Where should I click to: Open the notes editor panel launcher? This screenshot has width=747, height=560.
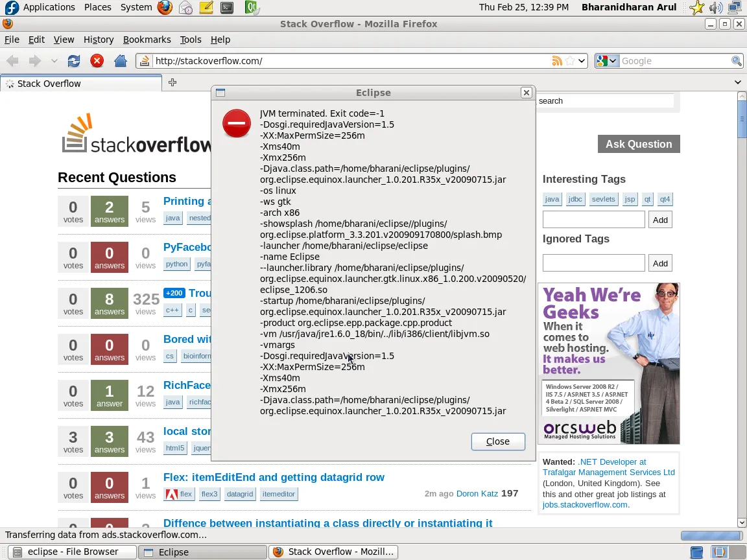click(206, 7)
